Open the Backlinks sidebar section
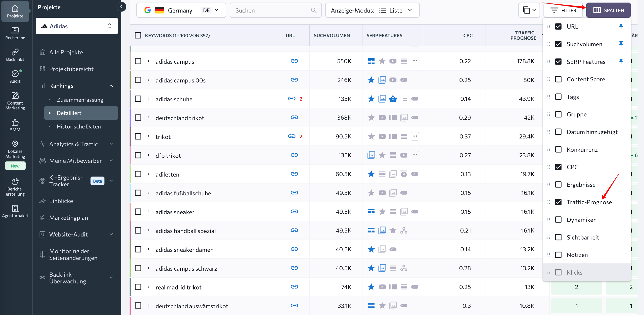The width and height of the screenshot is (644, 315). (15, 55)
